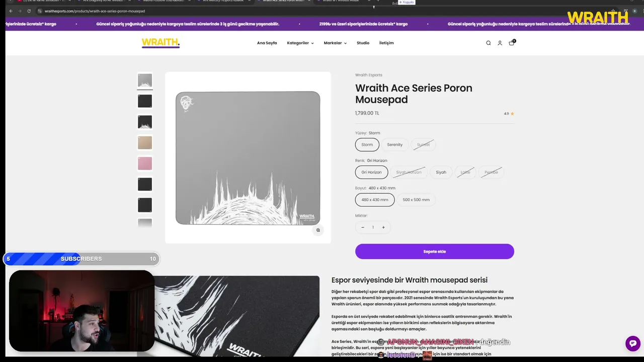Select size 480 x 430 mm
This screenshot has height=362, width=644.
click(375, 200)
